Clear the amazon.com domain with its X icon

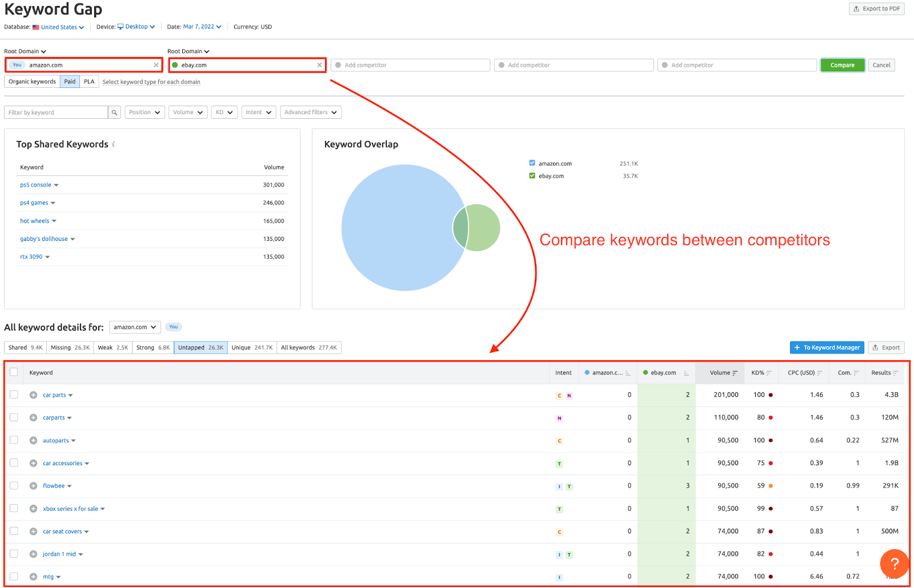[156, 65]
